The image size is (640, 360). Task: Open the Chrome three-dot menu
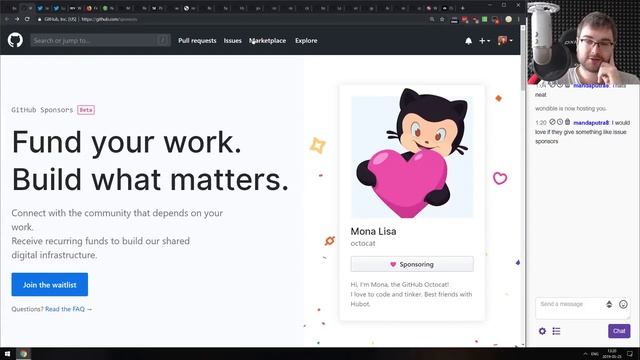[x=518, y=19]
